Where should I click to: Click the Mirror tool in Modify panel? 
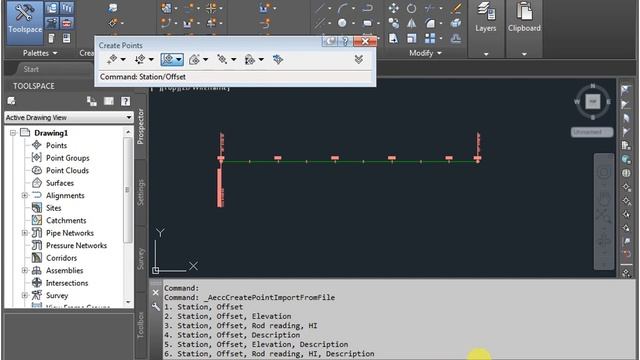coord(411,23)
